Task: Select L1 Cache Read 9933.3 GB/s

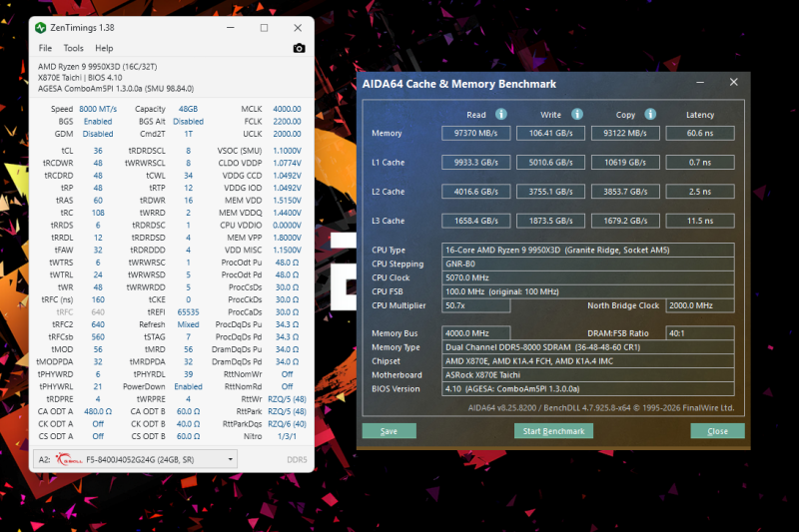Action: pos(476,163)
